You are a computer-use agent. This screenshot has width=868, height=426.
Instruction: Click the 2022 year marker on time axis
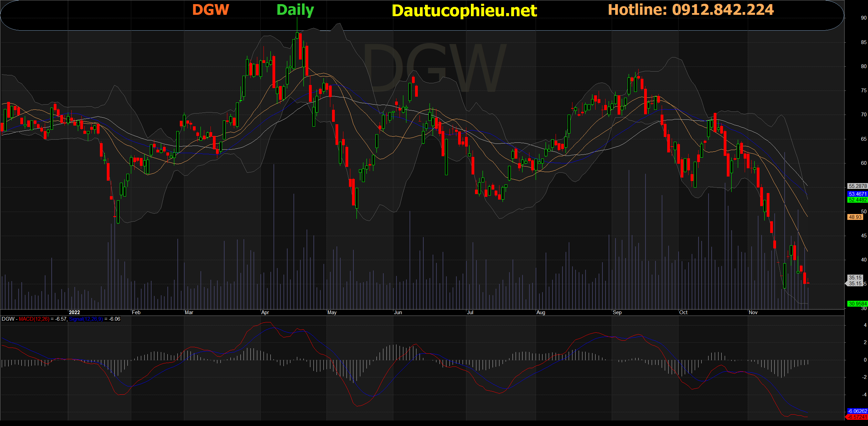(x=74, y=312)
